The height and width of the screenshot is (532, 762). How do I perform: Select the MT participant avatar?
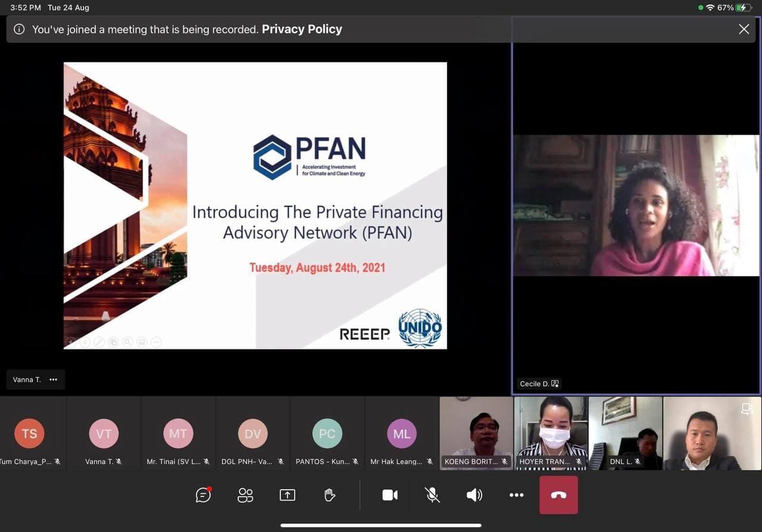(178, 434)
